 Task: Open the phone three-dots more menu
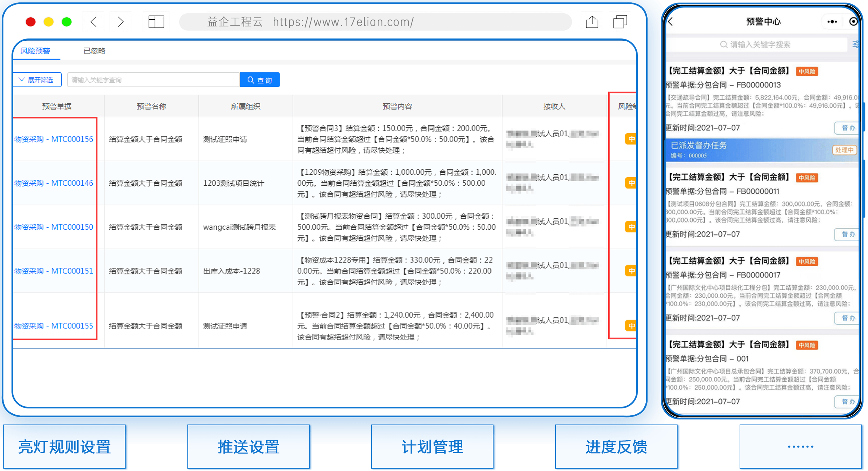[x=832, y=22]
